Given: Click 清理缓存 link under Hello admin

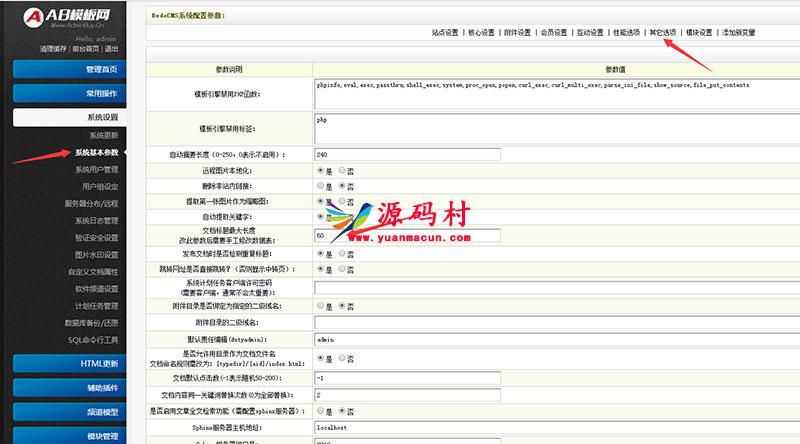Looking at the screenshot, I should pyautogui.click(x=53, y=49).
